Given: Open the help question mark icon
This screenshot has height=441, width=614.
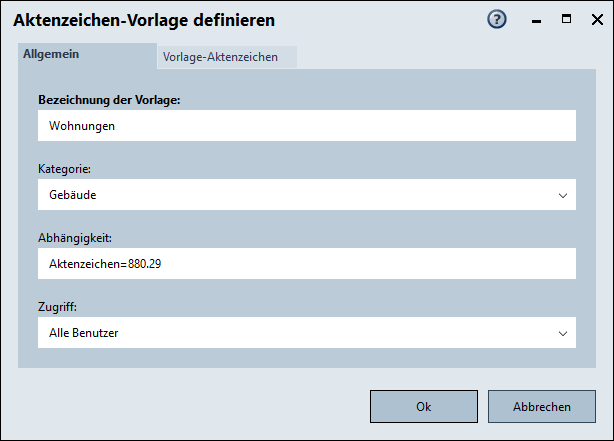Looking at the screenshot, I should point(497,19).
